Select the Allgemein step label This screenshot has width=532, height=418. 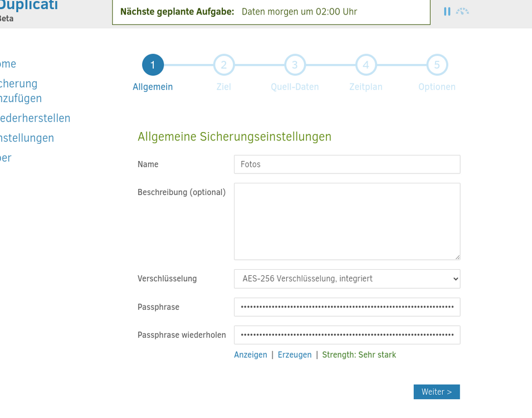pos(153,87)
